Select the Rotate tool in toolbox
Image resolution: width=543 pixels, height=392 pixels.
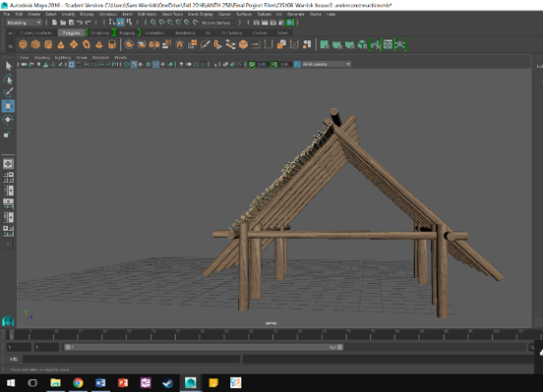tap(8, 120)
